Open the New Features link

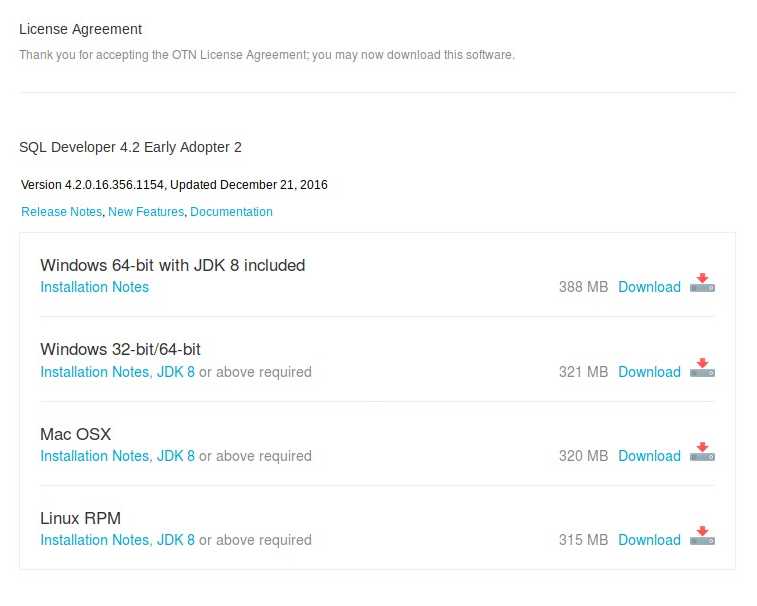coord(146,212)
